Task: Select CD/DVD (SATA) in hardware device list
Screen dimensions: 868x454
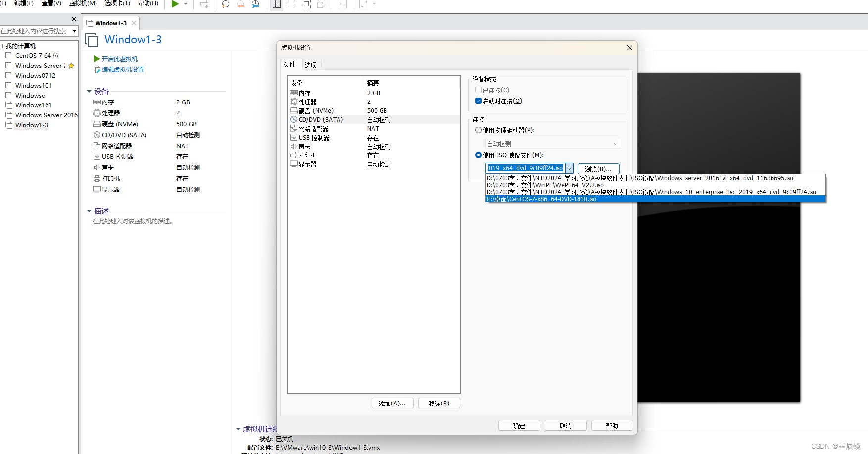Action: [374, 120]
